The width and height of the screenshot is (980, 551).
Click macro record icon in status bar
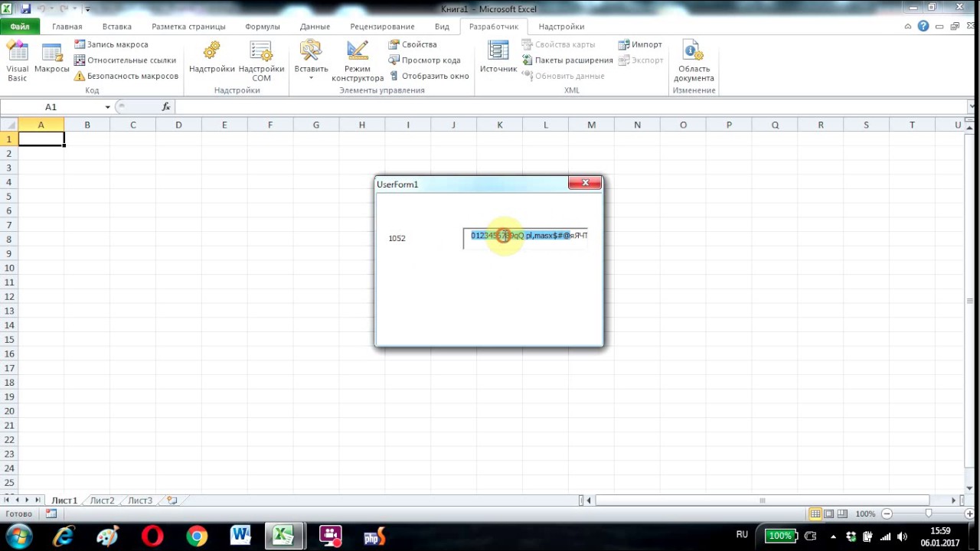tap(51, 514)
